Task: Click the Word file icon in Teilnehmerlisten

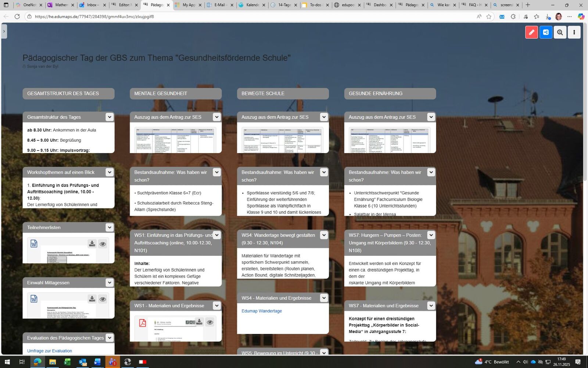Action: click(x=34, y=244)
